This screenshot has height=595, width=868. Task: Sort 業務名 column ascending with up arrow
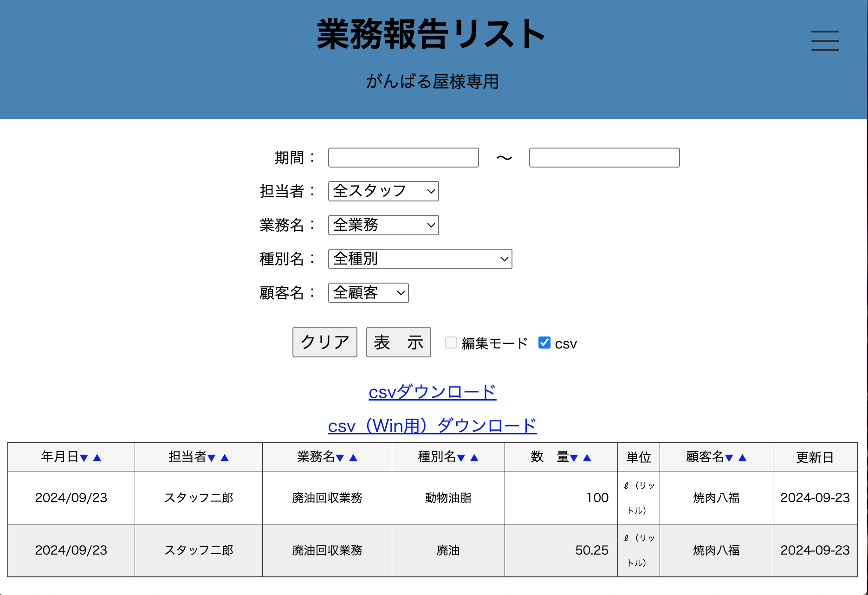click(x=353, y=458)
